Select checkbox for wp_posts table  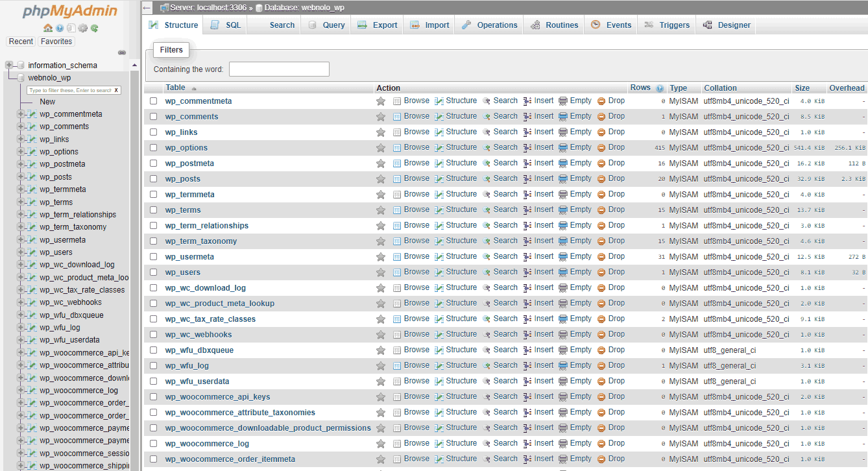(x=154, y=179)
